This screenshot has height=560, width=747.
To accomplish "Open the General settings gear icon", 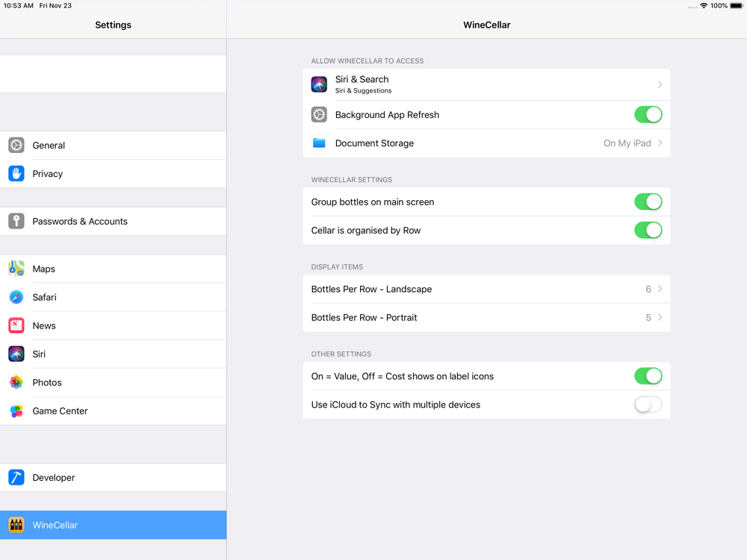I will (16, 146).
